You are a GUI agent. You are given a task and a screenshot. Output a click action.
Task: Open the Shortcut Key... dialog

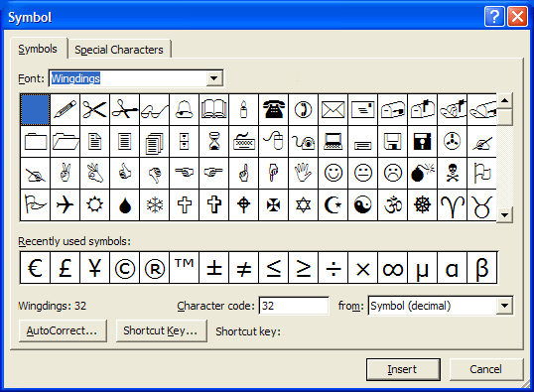161,330
